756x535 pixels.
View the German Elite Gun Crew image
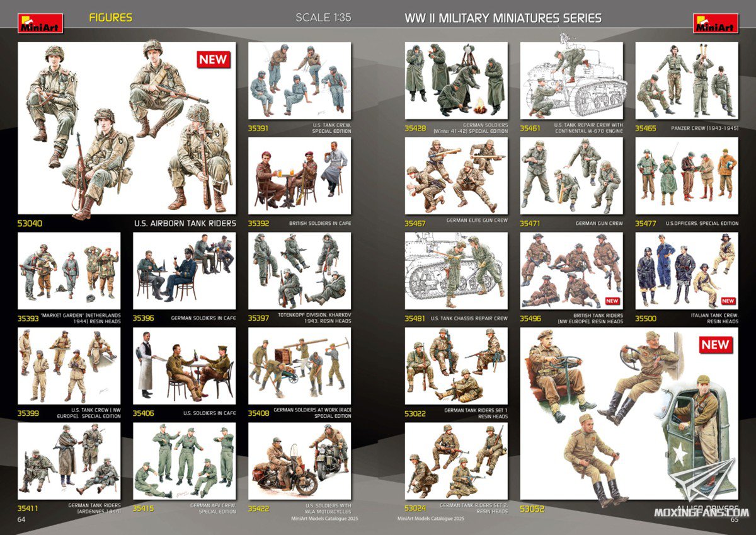click(x=456, y=176)
